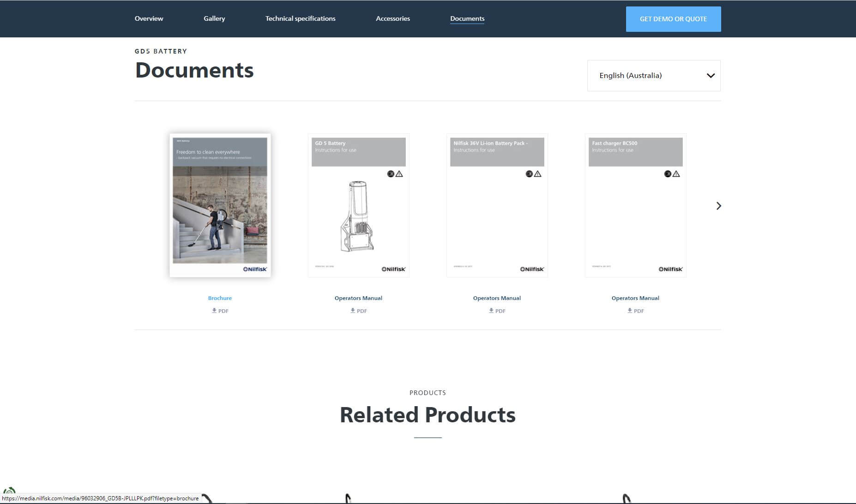The width and height of the screenshot is (856, 504).
Task: Show next documents with right arrow
Action: [x=718, y=206]
